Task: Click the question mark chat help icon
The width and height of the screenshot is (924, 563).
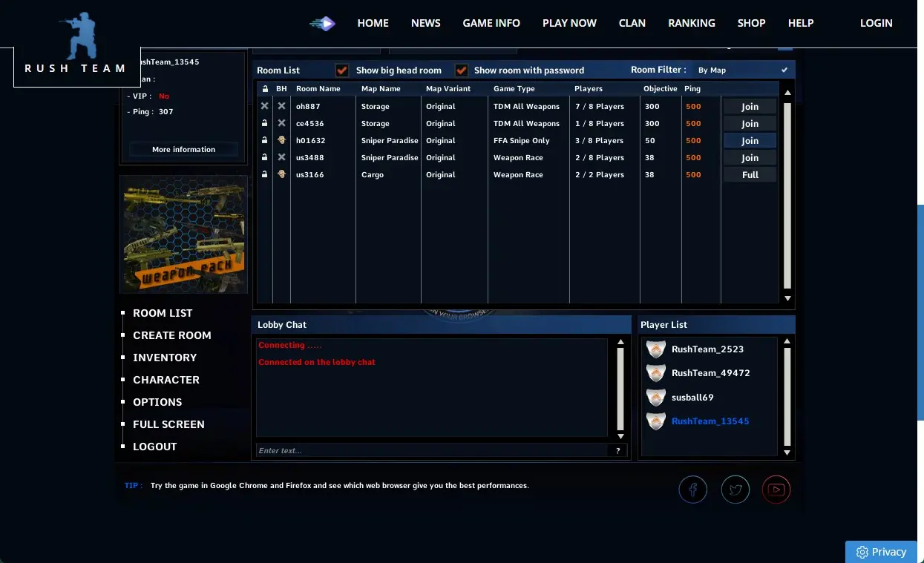Action: coord(617,450)
